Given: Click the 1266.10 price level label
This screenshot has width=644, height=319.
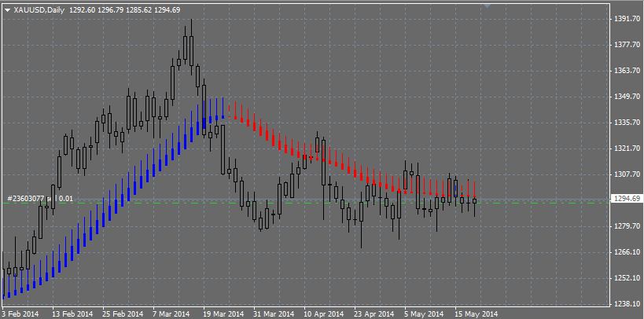Looking at the screenshot, I should click(x=627, y=252).
